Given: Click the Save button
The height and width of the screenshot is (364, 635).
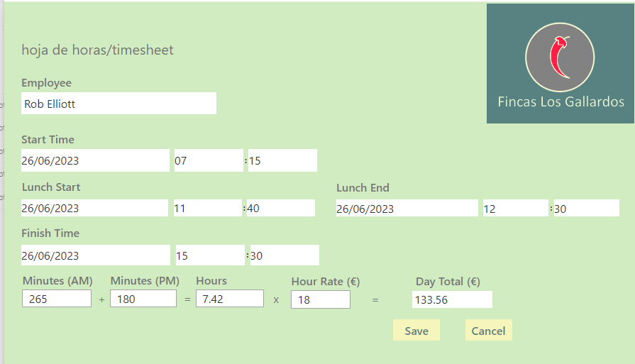Looking at the screenshot, I should pyautogui.click(x=416, y=330).
